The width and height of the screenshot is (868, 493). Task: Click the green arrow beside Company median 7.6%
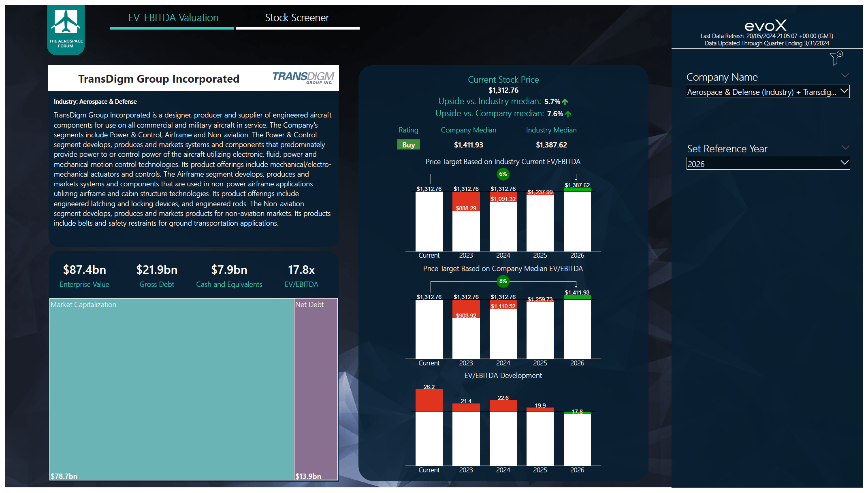(x=567, y=113)
